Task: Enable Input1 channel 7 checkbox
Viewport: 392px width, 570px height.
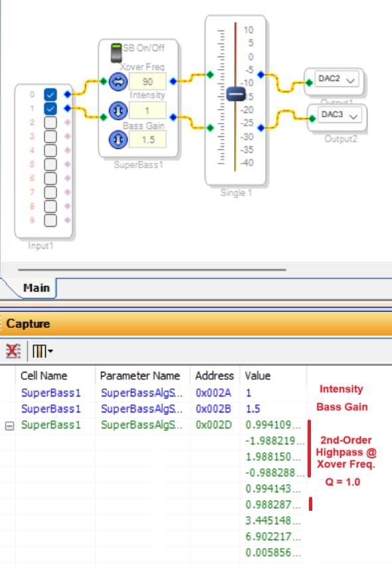Action: (x=50, y=192)
